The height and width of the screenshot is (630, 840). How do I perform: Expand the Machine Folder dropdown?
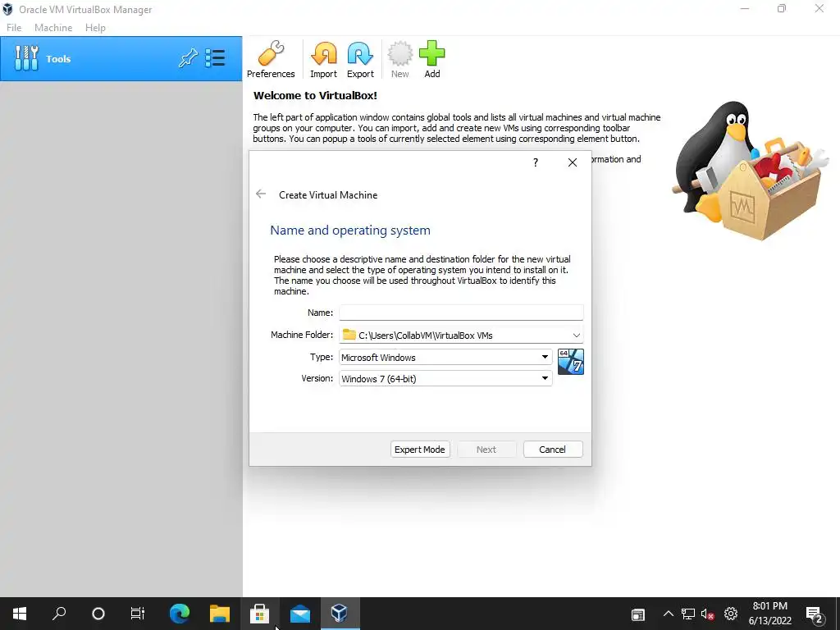pos(577,336)
